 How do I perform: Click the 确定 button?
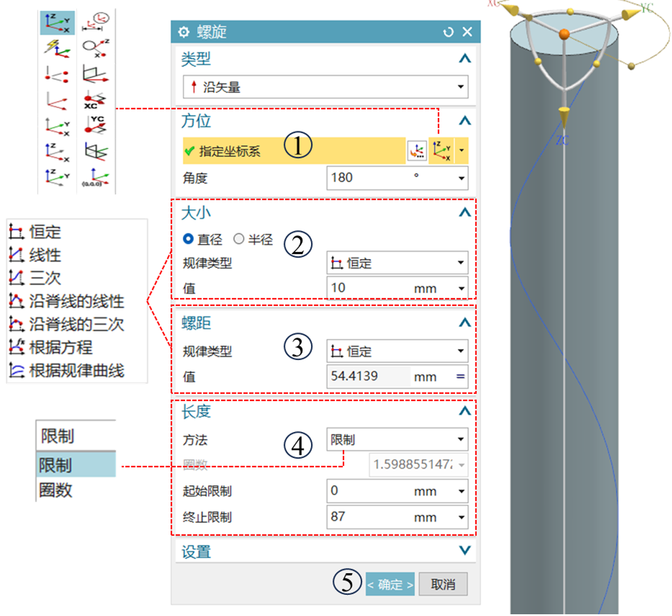(390, 584)
